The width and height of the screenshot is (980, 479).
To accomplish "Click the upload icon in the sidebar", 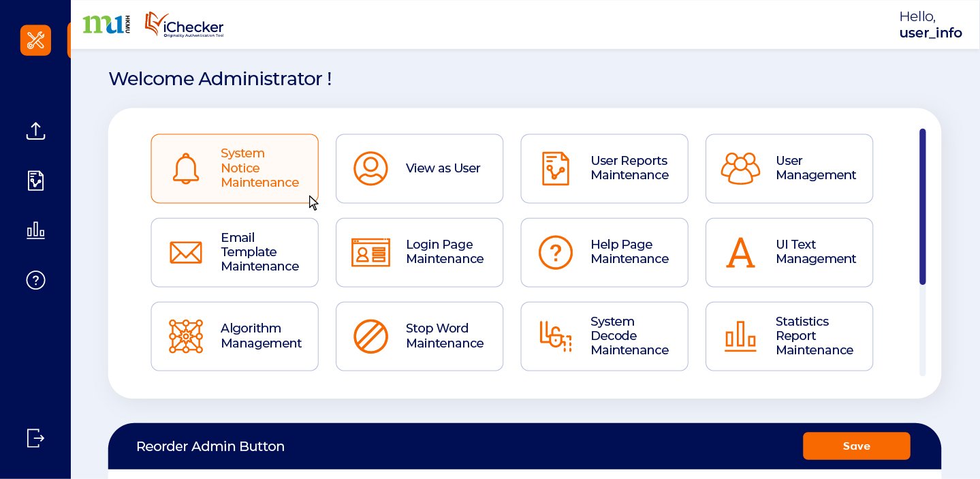I will [35, 131].
